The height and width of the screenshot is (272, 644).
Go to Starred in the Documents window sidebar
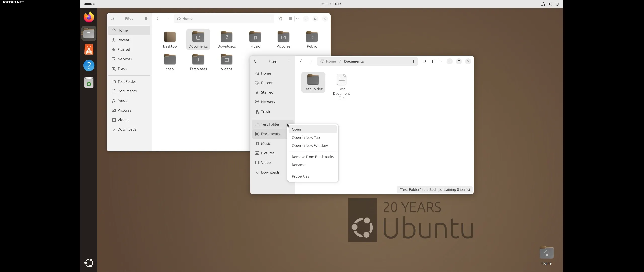[273, 92]
